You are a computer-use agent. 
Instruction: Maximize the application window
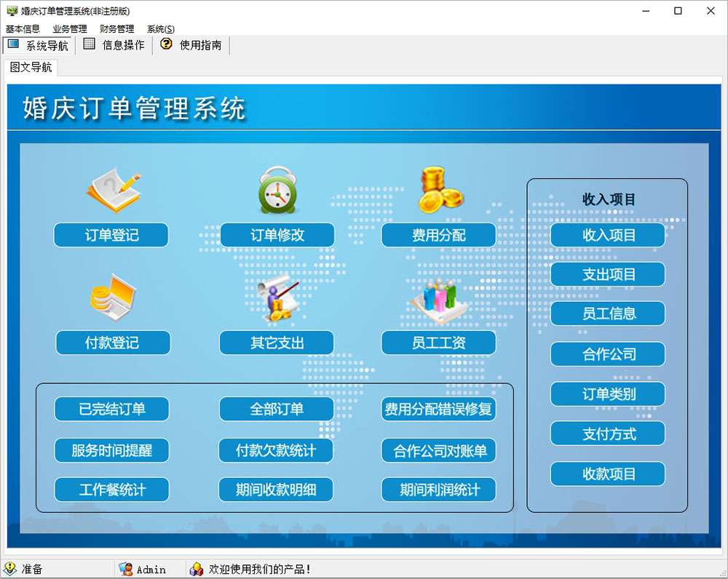coord(678,11)
